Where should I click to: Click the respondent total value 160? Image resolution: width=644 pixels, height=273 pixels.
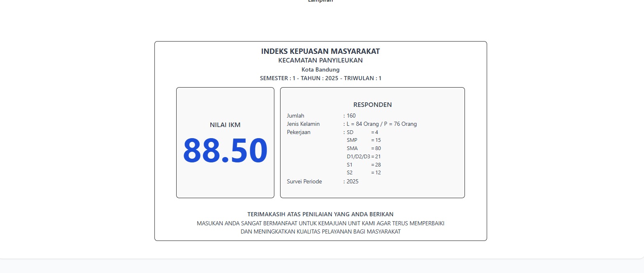(351, 116)
